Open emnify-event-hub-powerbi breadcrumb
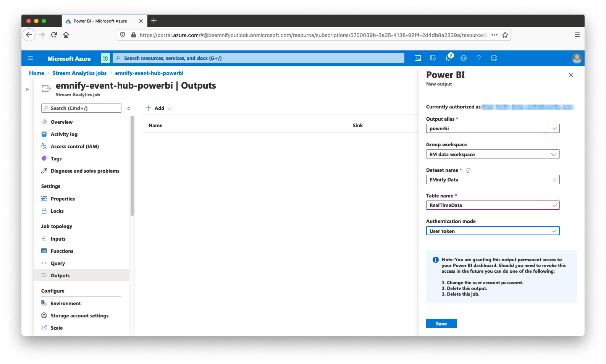This screenshot has height=364, width=606. tap(149, 73)
